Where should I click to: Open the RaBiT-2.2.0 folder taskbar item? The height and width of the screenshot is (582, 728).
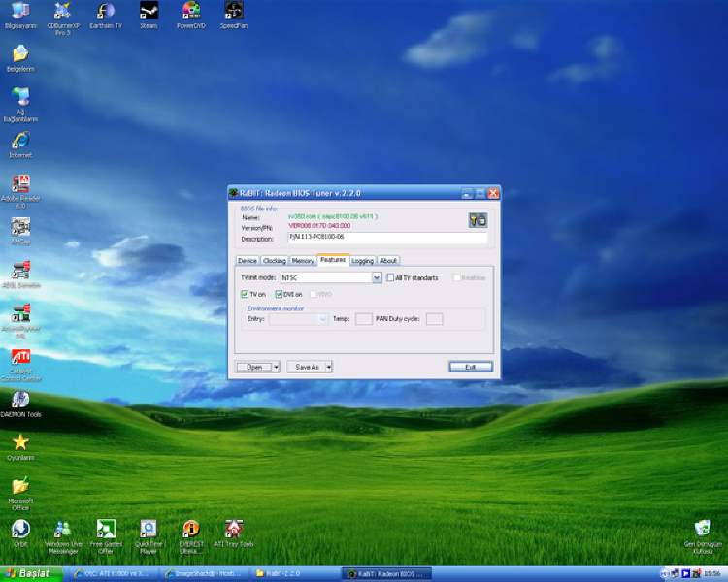(296, 574)
